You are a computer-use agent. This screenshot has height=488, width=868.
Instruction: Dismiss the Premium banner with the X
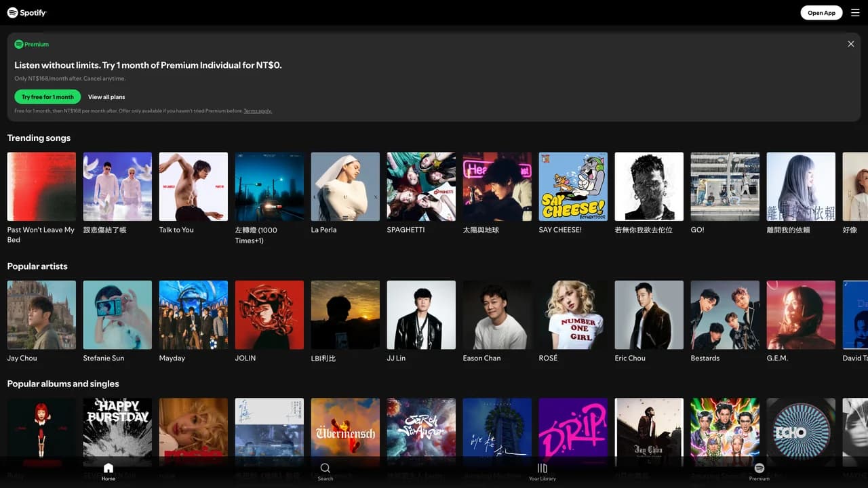pos(851,44)
